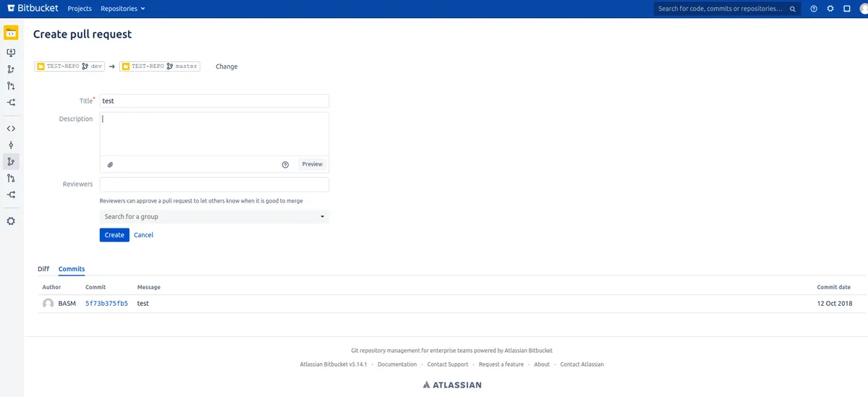Viewport: 868px width, 397px height.
Task: Open commit 5f73b375fb5 link
Action: (x=106, y=304)
